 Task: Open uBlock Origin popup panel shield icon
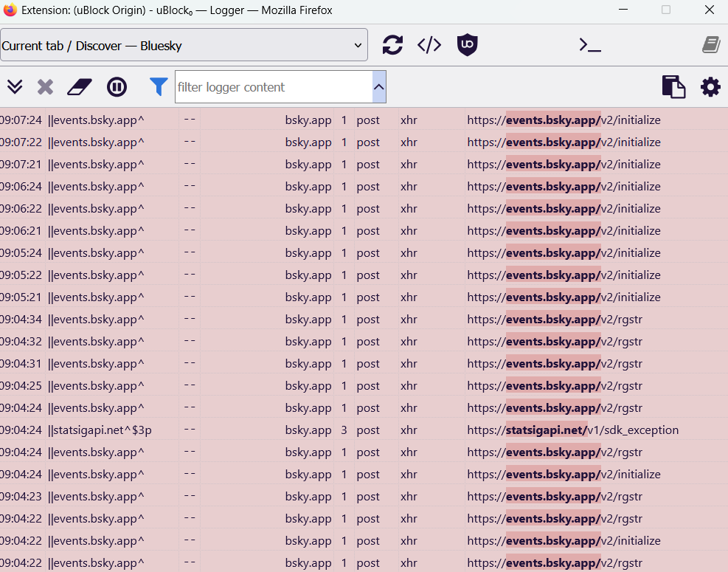pyautogui.click(x=467, y=45)
